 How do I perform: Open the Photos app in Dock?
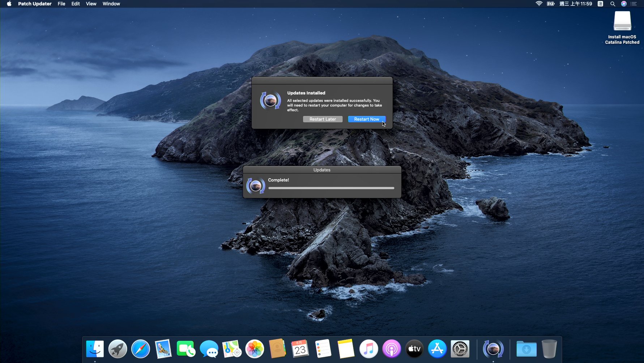click(x=255, y=349)
